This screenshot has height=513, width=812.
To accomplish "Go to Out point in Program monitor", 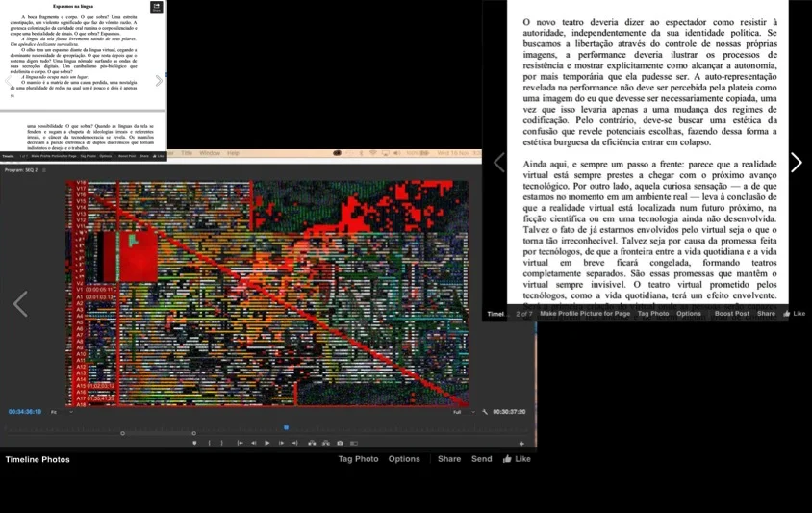I will pos(294,443).
